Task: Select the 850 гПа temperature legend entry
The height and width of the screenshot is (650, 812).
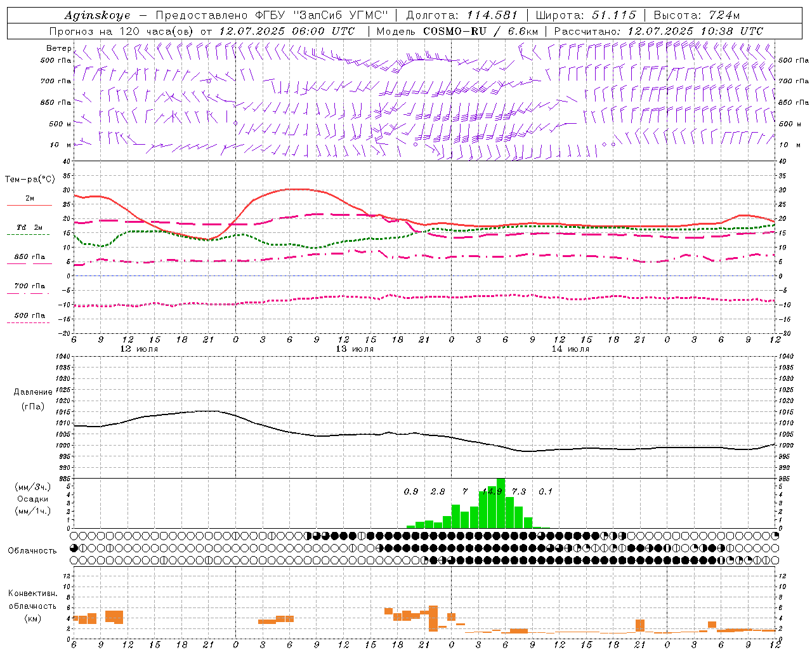Action: click(29, 257)
